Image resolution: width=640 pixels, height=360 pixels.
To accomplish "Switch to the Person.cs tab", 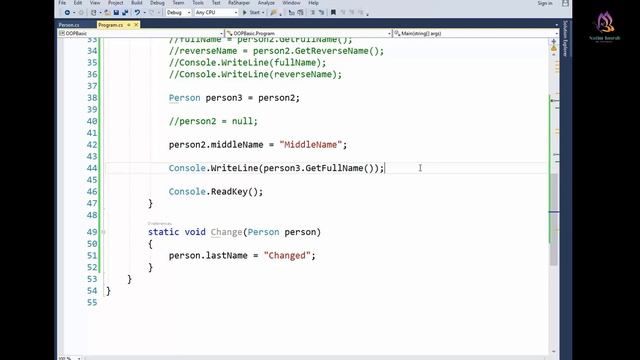I will click(x=69, y=25).
